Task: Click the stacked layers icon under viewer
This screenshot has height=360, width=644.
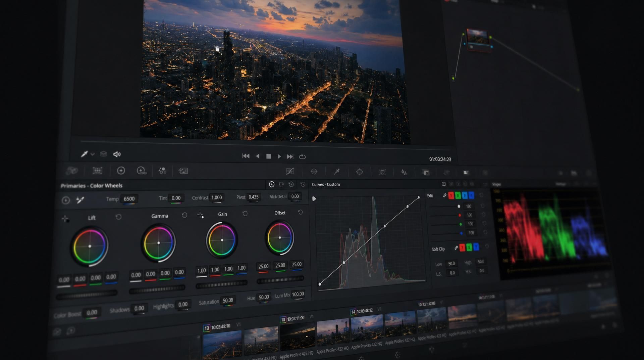Action: coord(103,154)
